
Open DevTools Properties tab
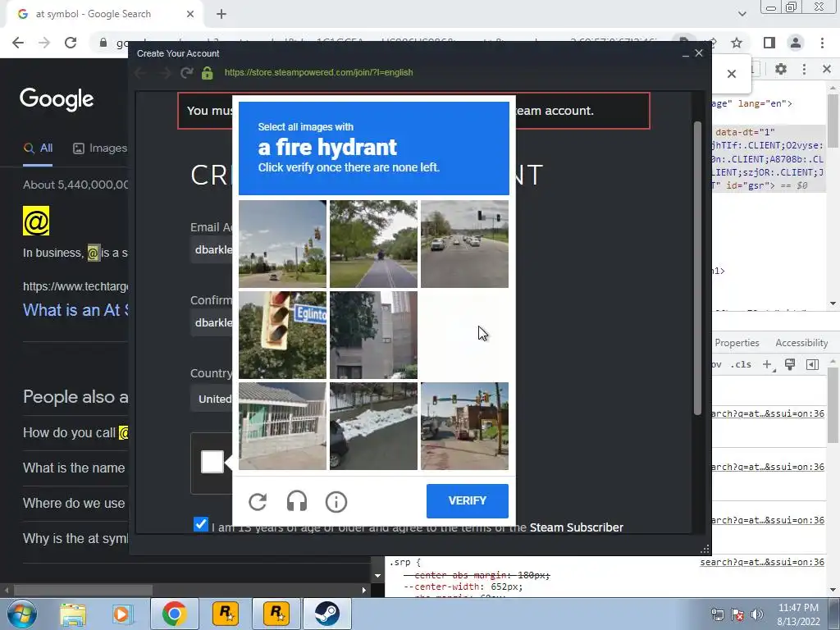point(737,343)
